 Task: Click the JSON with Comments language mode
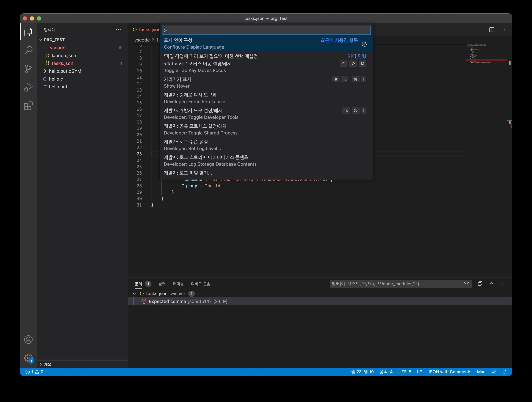point(449,372)
